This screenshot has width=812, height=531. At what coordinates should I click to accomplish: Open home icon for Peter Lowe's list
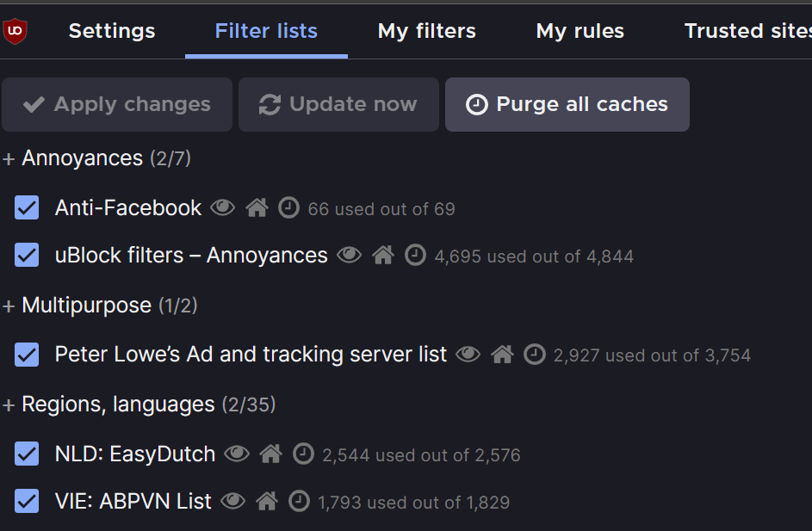point(502,355)
